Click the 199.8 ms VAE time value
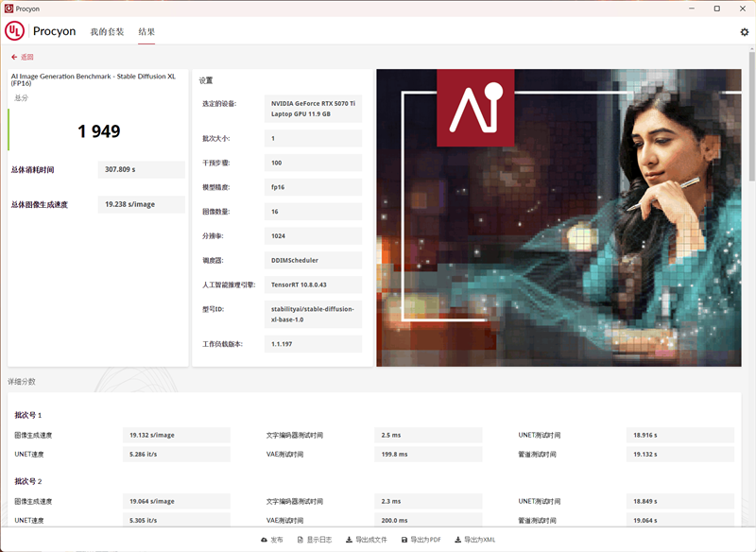This screenshot has width=756, height=552. click(428, 454)
